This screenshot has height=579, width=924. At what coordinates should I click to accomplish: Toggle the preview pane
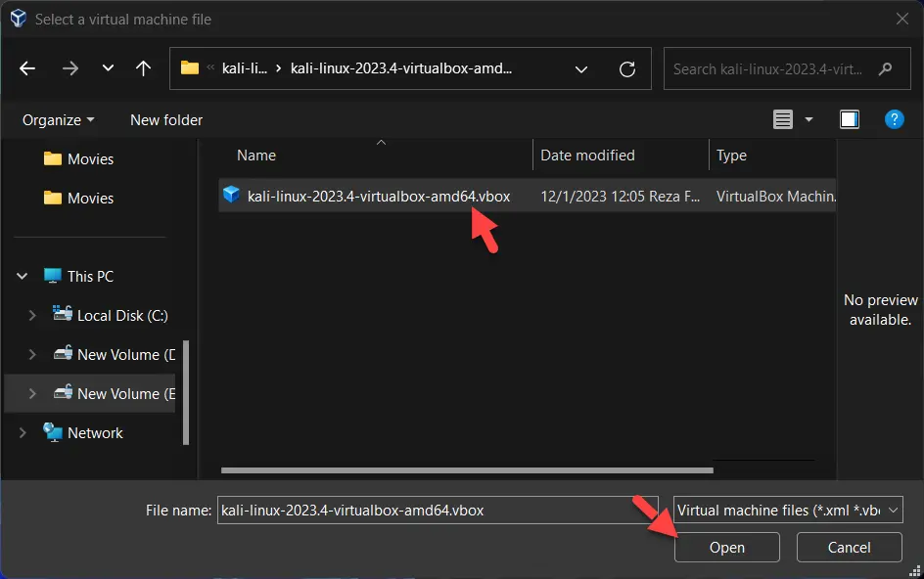point(849,118)
